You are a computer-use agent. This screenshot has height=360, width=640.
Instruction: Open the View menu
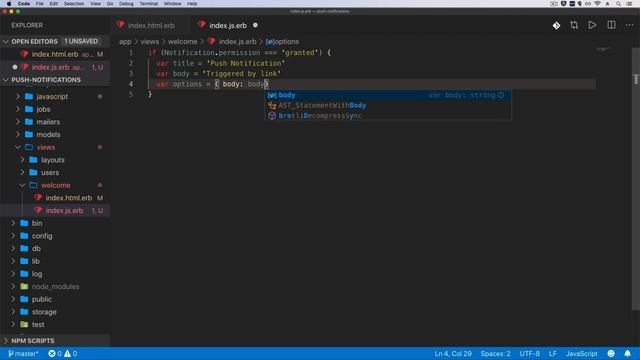[96, 4]
